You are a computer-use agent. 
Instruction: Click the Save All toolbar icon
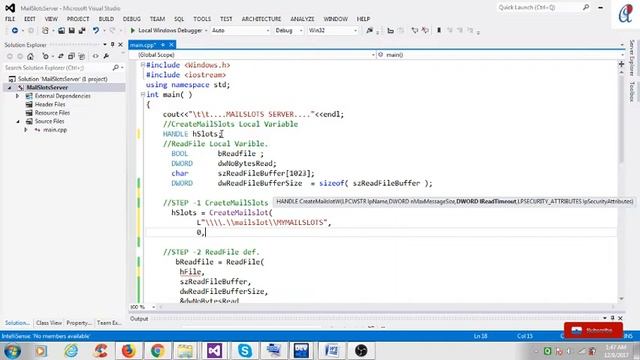pyautogui.click(x=82, y=31)
